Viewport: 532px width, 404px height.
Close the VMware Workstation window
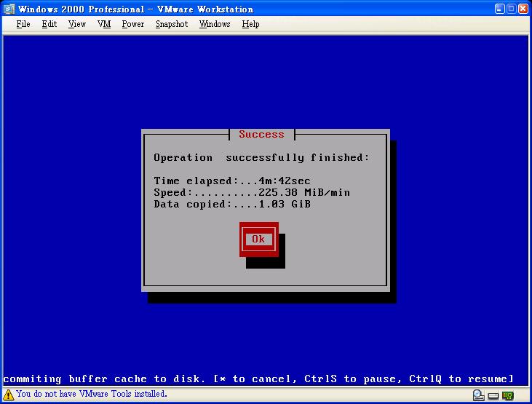pos(523,9)
